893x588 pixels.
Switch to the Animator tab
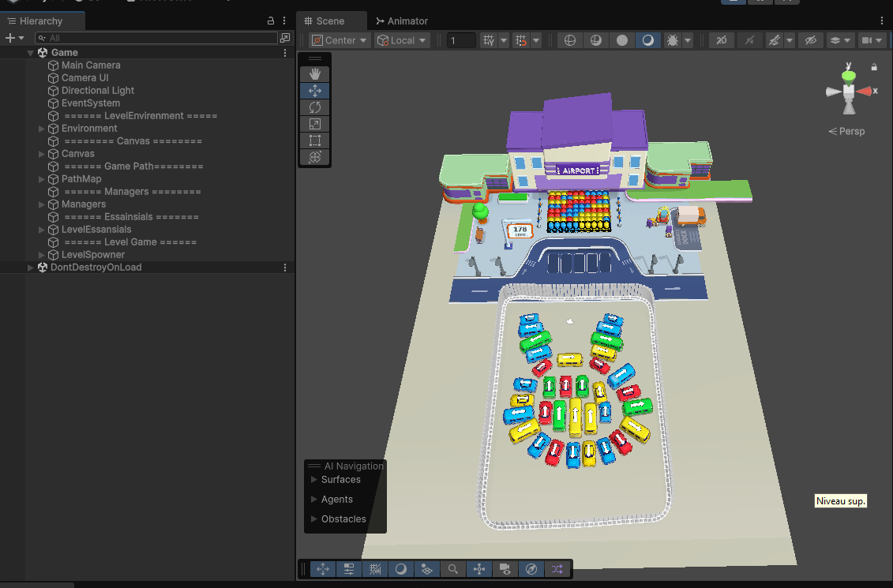coord(402,21)
